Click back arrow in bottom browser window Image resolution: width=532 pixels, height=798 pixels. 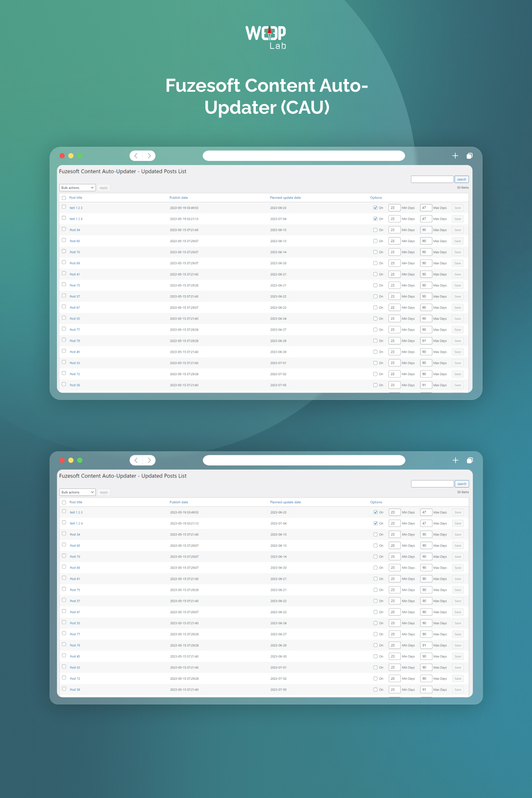click(x=136, y=460)
